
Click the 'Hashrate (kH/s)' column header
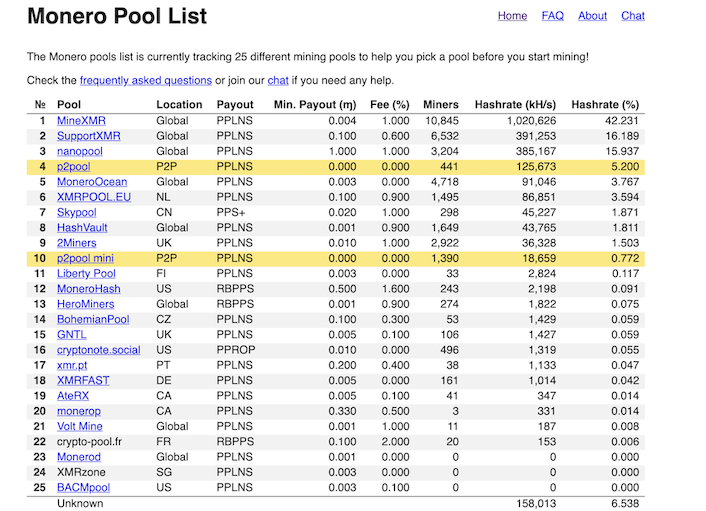pyautogui.click(x=516, y=105)
